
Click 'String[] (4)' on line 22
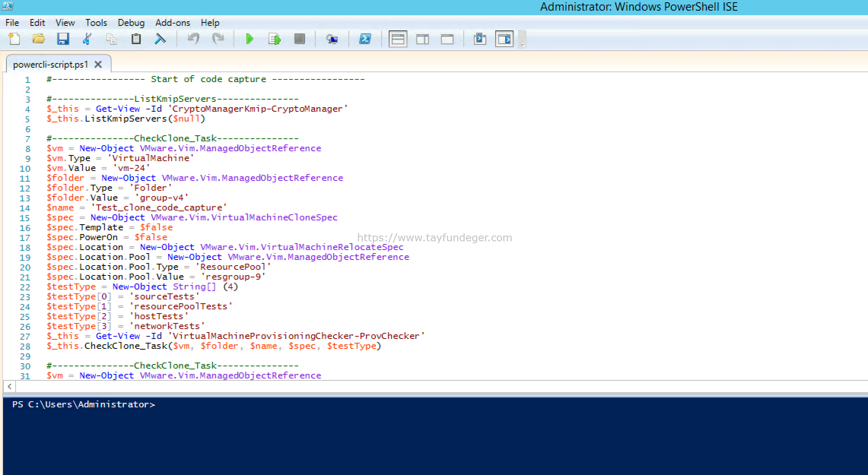coord(205,287)
